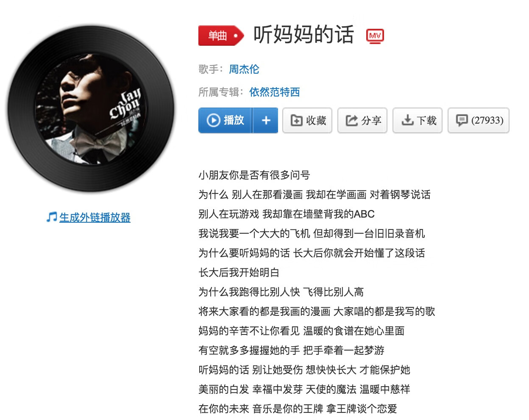Click the red MV video icon
Image resolution: width=529 pixels, height=420 pixels.
pos(375,36)
